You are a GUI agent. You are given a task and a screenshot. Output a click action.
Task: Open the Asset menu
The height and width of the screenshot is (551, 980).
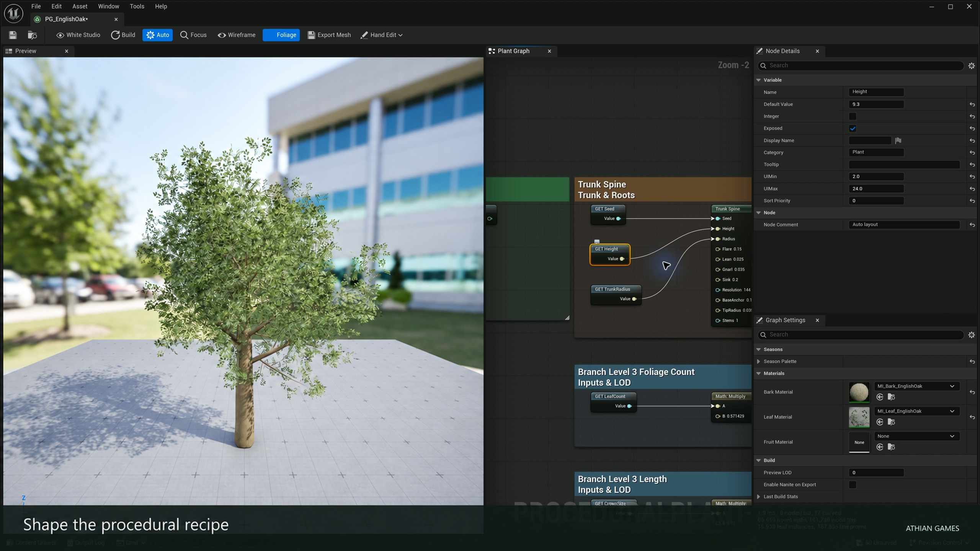pyautogui.click(x=80, y=7)
